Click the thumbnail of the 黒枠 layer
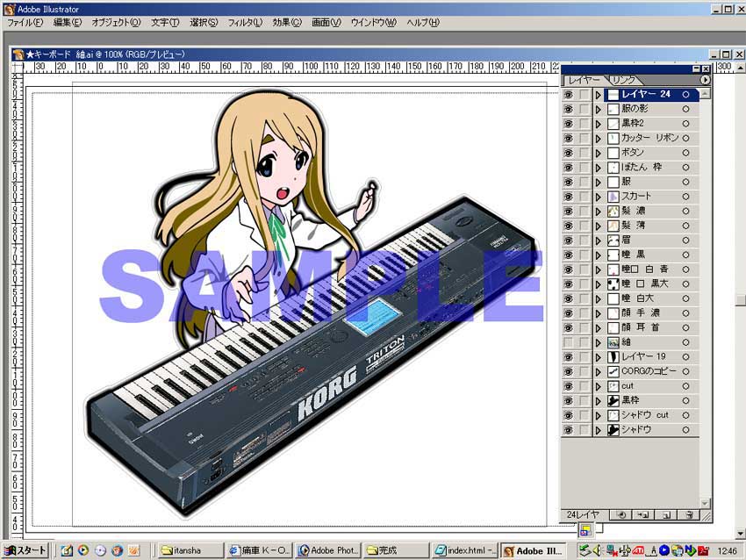 613,400
